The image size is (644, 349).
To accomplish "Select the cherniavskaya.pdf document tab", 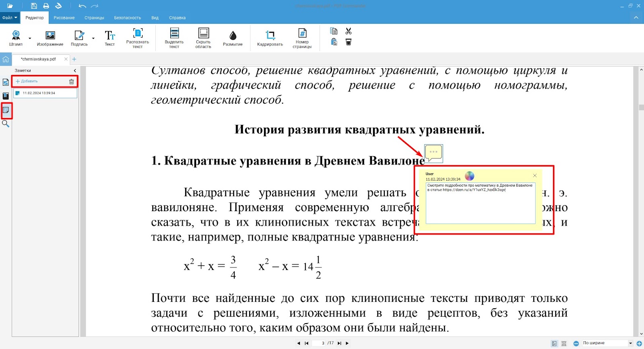I will pos(38,59).
